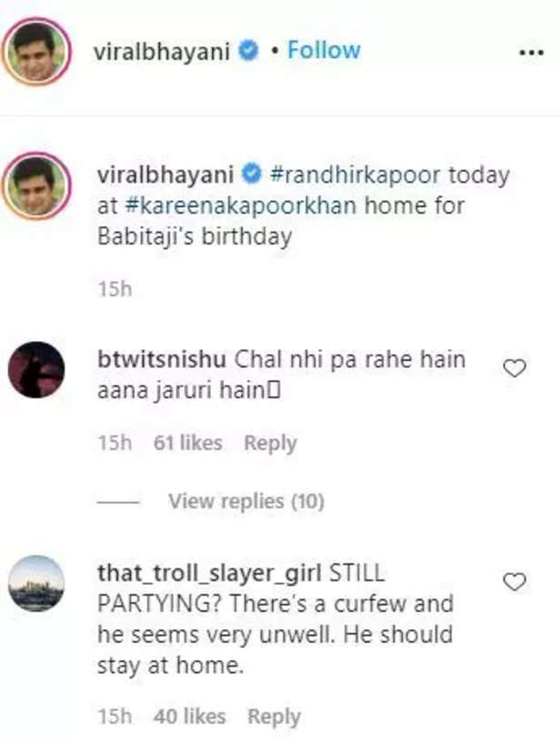Open the three-dot more options menu
This screenshot has width=560, height=743.
[x=530, y=53]
